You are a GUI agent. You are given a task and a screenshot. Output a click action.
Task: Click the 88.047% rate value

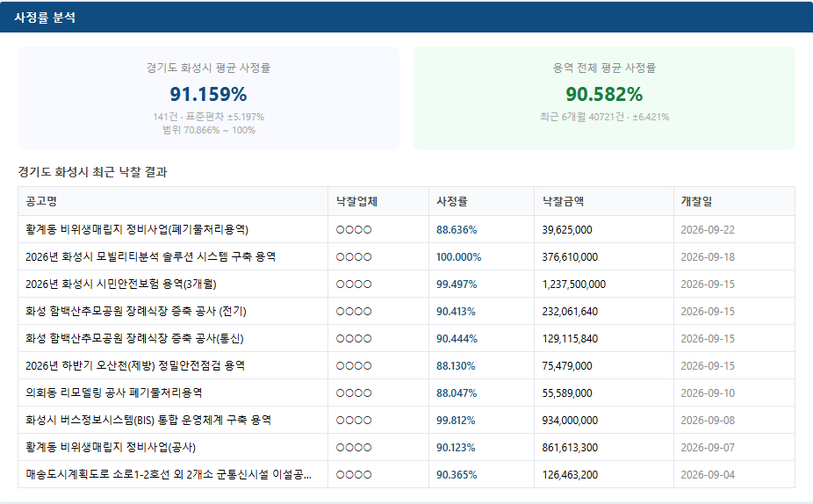click(x=457, y=393)
